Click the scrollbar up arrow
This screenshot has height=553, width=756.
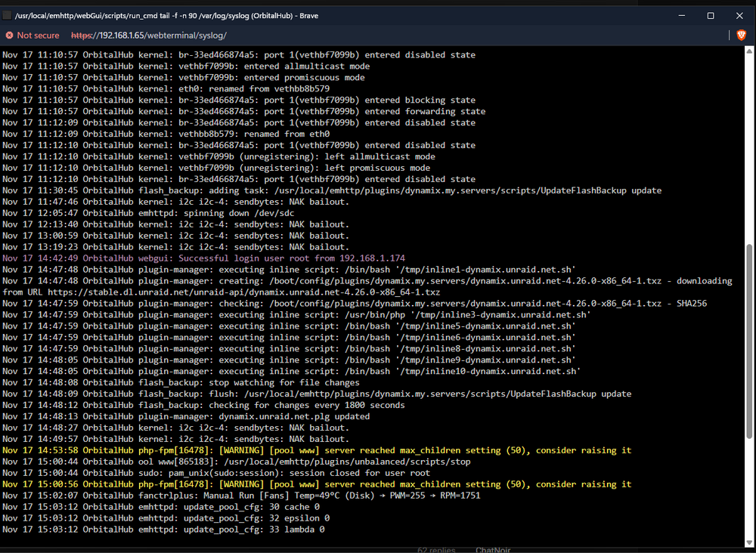749,51
